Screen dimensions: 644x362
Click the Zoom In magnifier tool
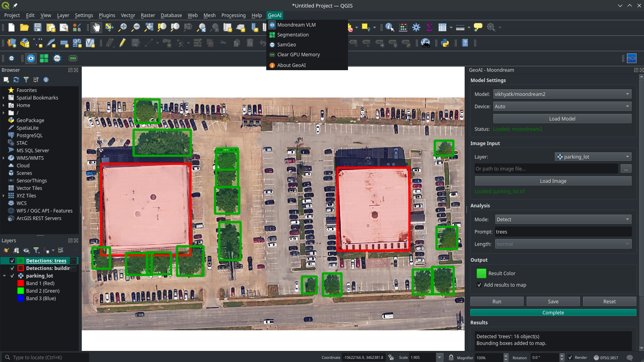point(123,27)
